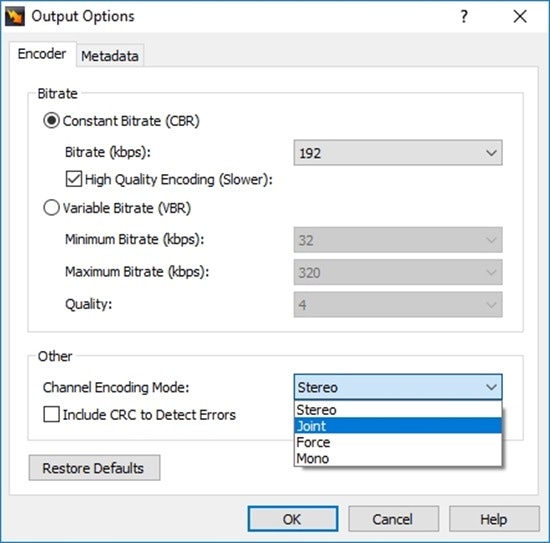Screen dimensions: 550x543
Task: Close the Output Options dialog
Action: tap(520, 16)
